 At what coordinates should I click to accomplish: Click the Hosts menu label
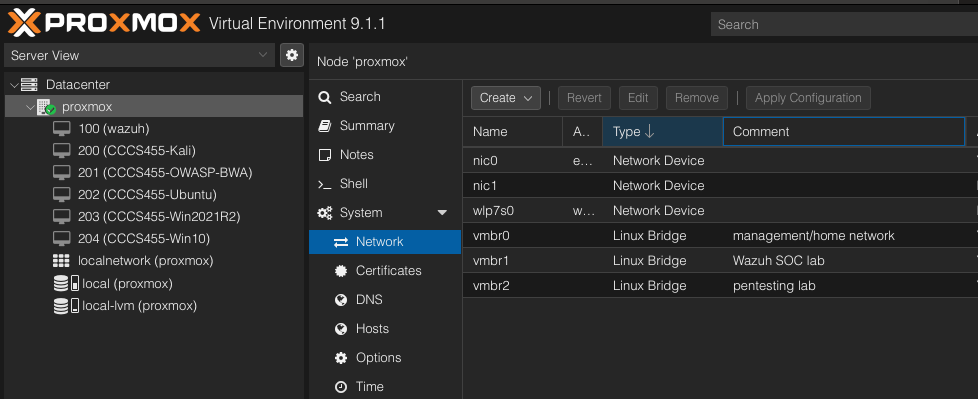point(372,329)
